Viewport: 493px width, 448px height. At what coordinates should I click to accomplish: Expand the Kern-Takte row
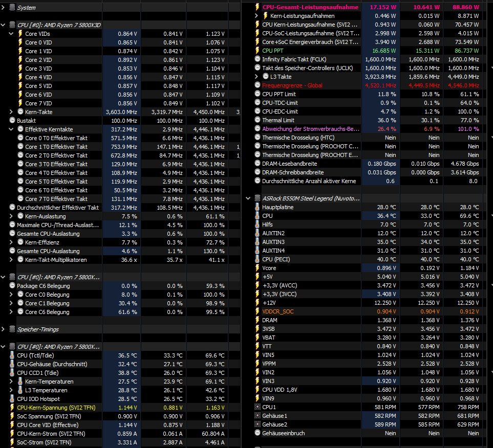point(11,112)
